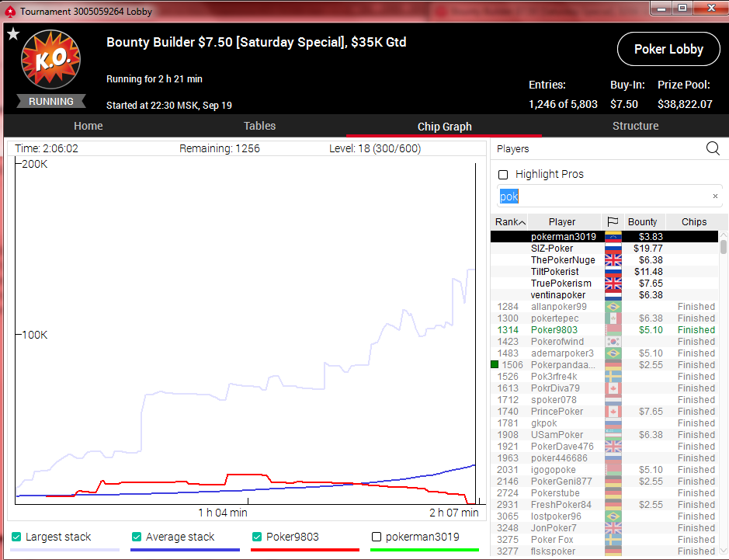This screenshot has height=560, width=729.
Task: Click the flag beside PokerGeni877
Action: (613, 482)
